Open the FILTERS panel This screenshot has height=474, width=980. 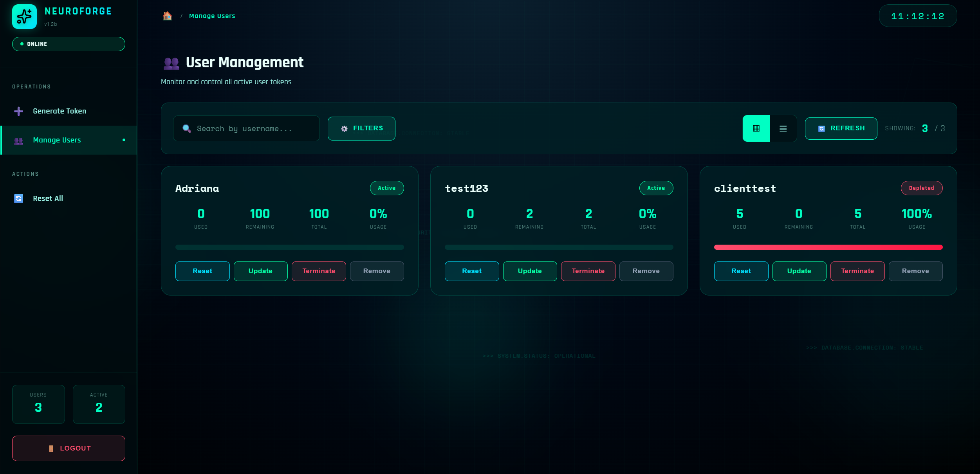[361, 128]
